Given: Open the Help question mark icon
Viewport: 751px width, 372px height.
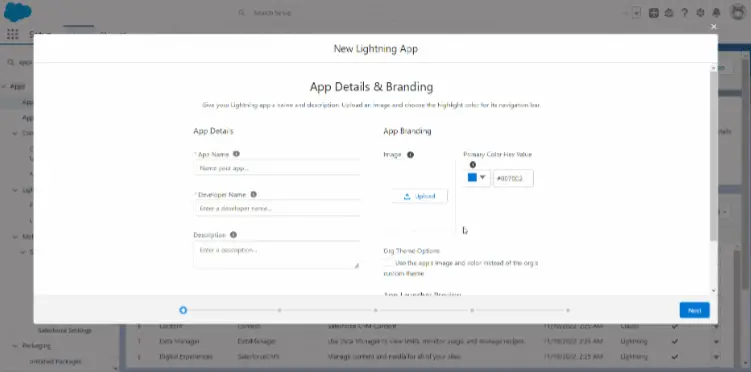Looking at the screenshot, I should click(684, 13).
